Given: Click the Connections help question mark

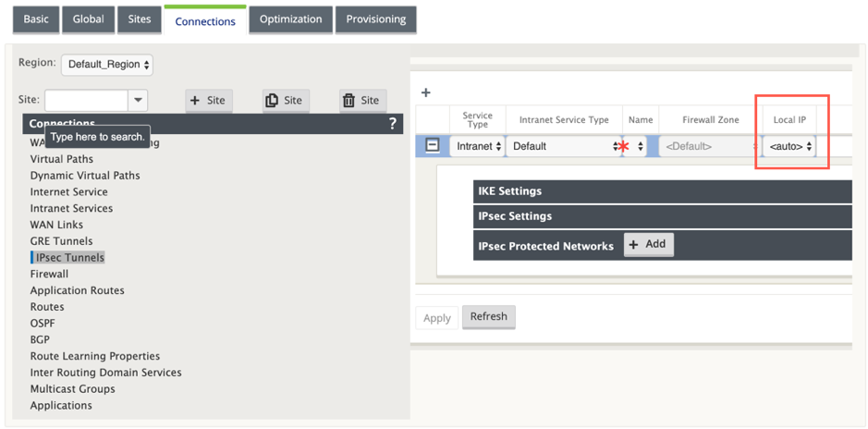Looking at the screenshot, I should click(x=393, y=124).
